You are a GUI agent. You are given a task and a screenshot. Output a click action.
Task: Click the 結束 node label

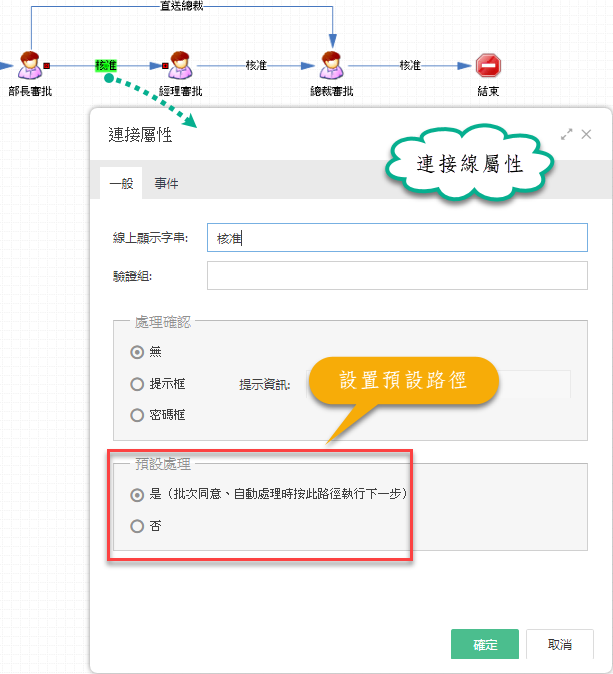point(488,91)
